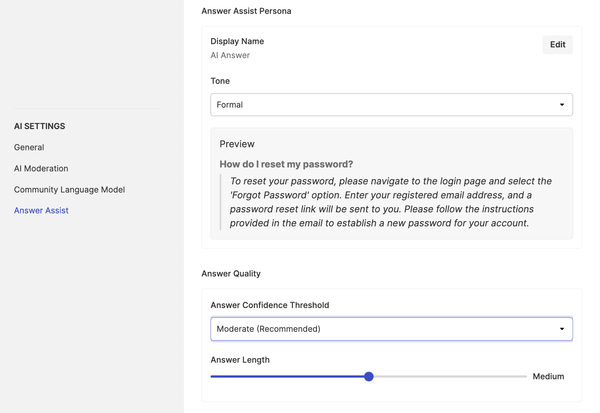Click the Tone dropdown arrow
Screen dimensions: 600x413
point(562,104)
